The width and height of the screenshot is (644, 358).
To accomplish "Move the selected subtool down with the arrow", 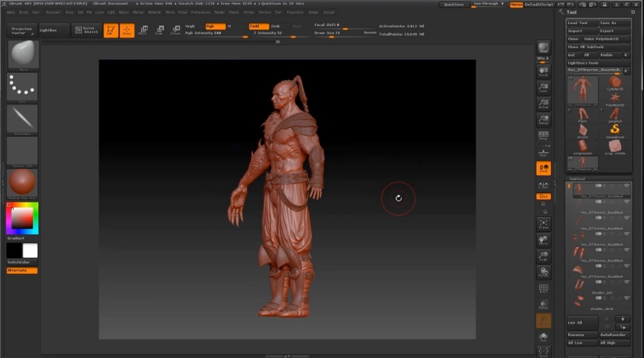I will pos(623,319).
